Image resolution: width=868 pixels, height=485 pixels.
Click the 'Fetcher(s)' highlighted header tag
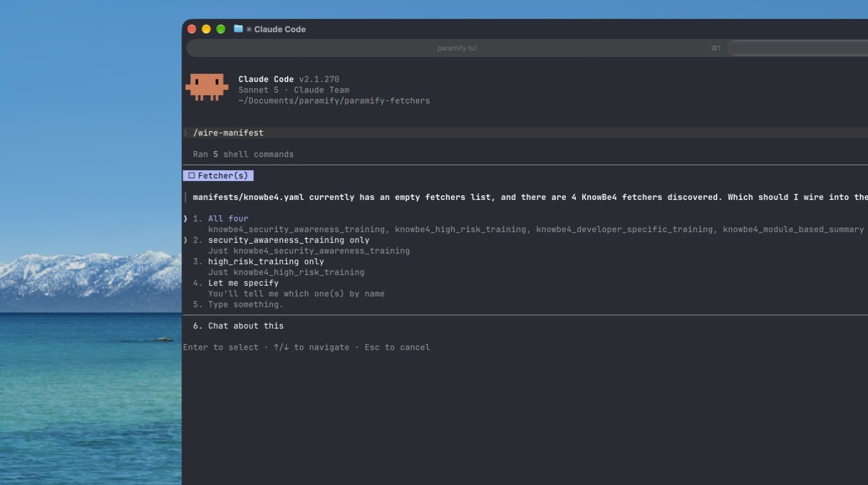coord(218,176)
